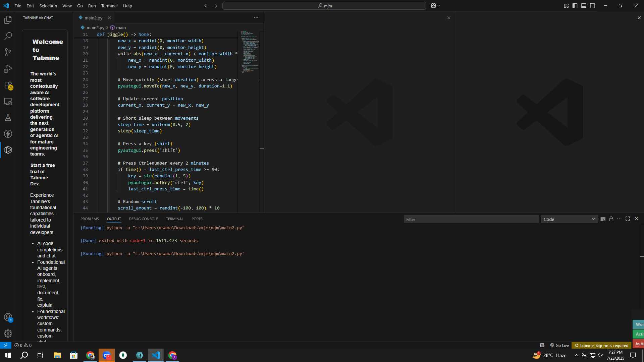Image resolution: width=644 pixels, height=362 pixels.
Task: Click the output Filter input field
Action: [x=471, y=219]
